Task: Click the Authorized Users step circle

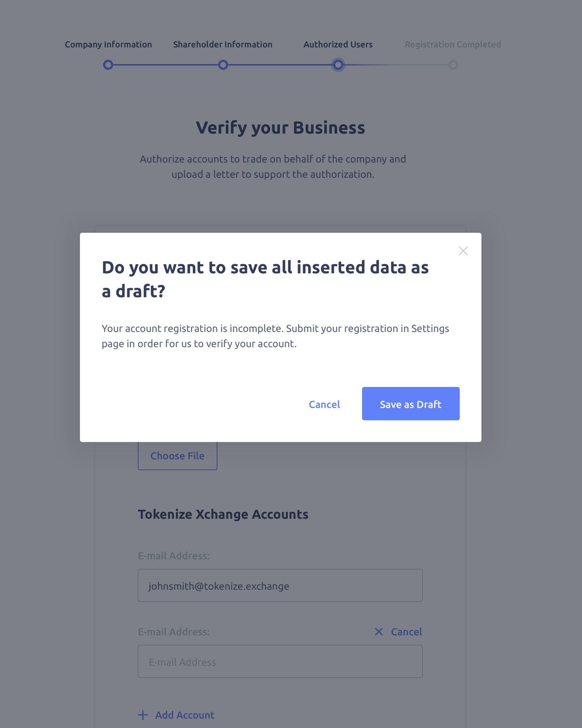Action: [x=338, y=65]
